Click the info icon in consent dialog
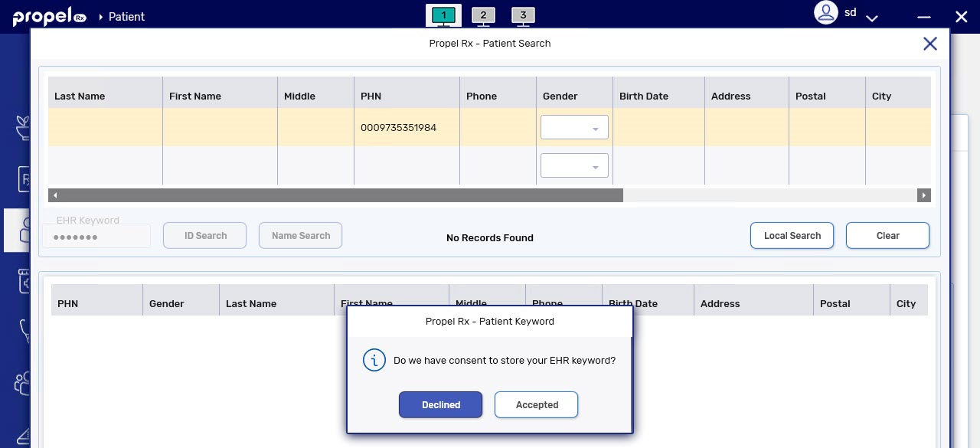The height and width of the screenshot is (448, 980). click(x=374, y=360)
